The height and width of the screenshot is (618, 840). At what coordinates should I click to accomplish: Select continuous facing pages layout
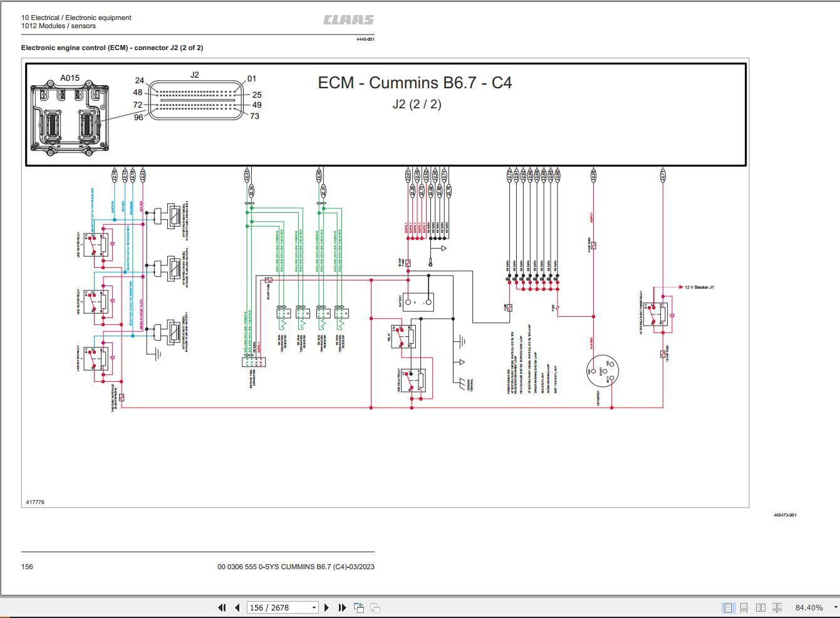click(x=777, y=607)
